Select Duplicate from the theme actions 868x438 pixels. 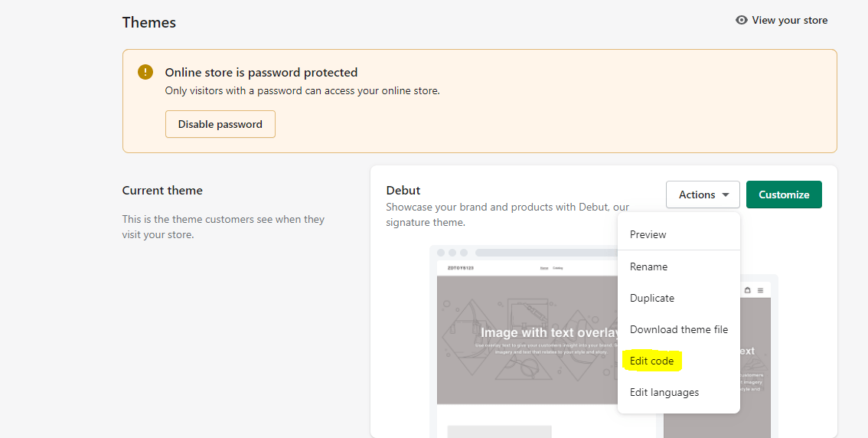coord(651,298)
